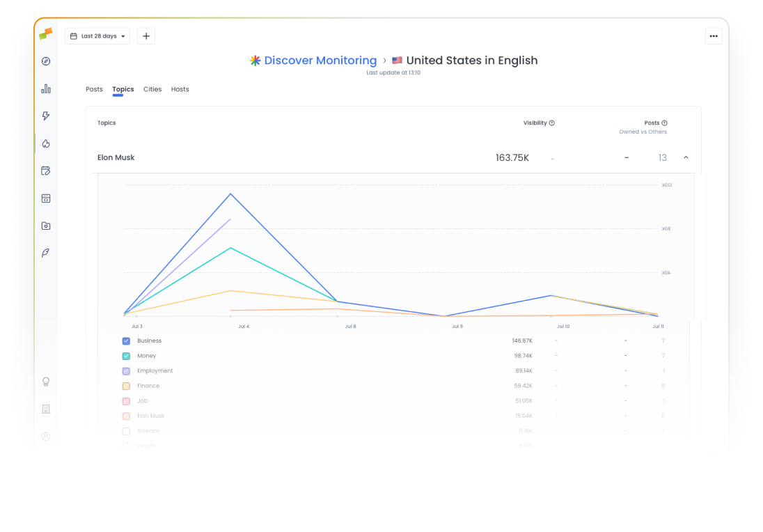
Task: Enable the Science topic checkbox
Action: pyautogui.click(x=126, y=431)
